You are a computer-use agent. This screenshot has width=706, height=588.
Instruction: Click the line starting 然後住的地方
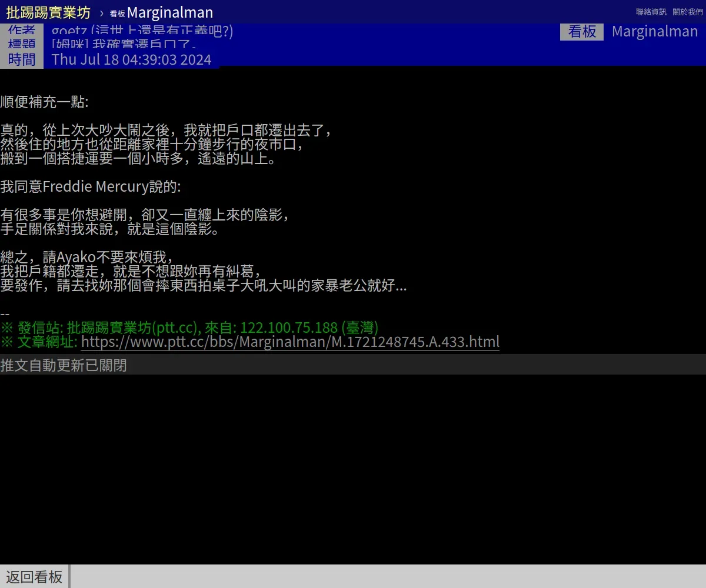click(x=152, y=144)
